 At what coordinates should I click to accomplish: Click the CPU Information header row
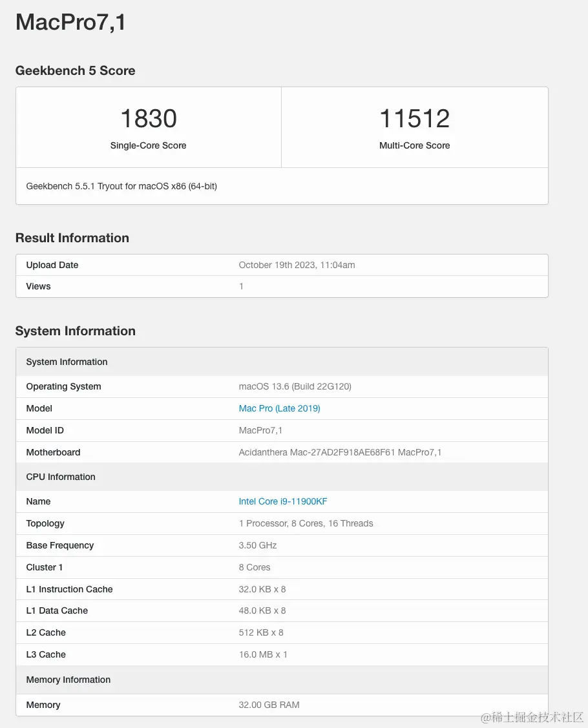pyautogui.click(x=282, y=477)
